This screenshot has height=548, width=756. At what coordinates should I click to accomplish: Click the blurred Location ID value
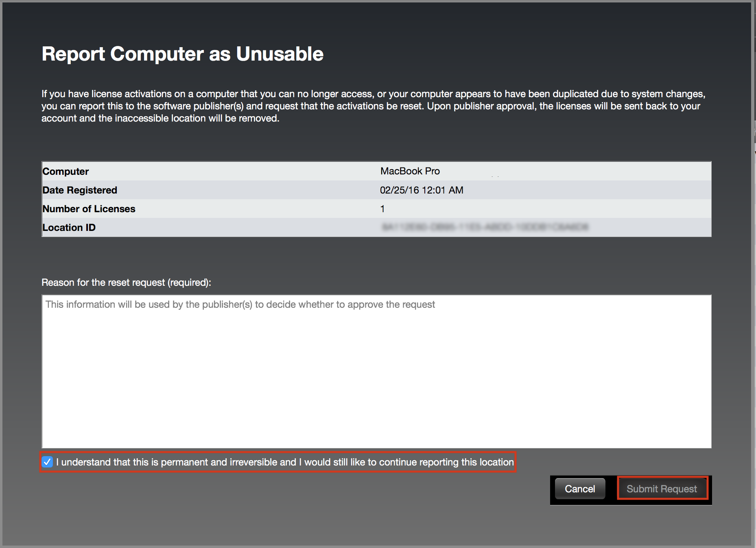pos(485,227)
